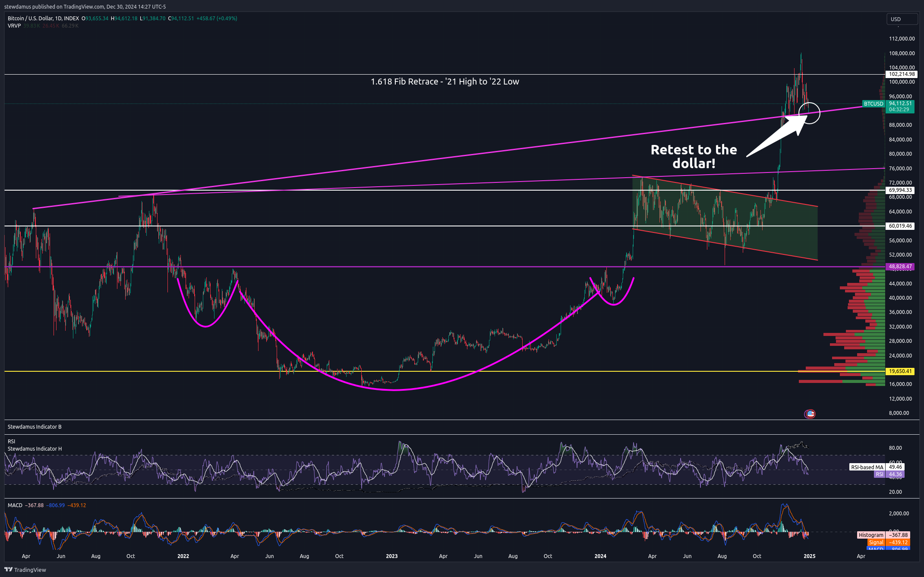This screenshot has height=577, width=924.
Task: Click the purple RSI value label
Action: coord(895,474)
